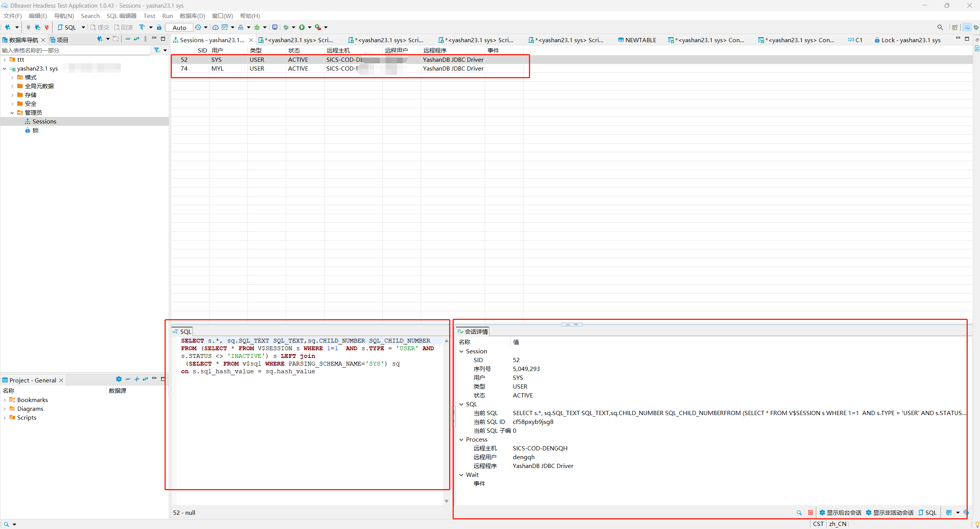
Task: Open the 文件(F) menu
Action: click(13, 16)
